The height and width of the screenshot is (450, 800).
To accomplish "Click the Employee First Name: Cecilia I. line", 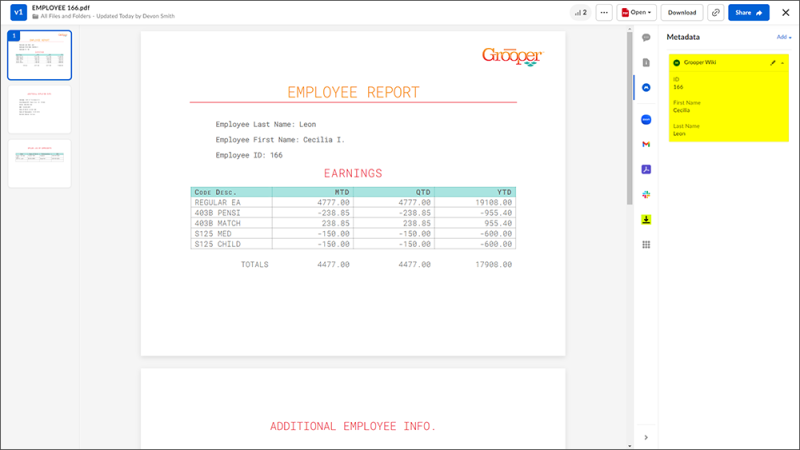I will 280,140.
